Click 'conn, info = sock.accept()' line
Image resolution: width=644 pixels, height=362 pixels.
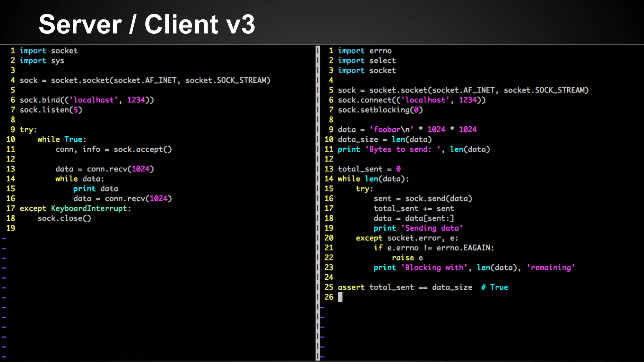click(x=114, y=149)
